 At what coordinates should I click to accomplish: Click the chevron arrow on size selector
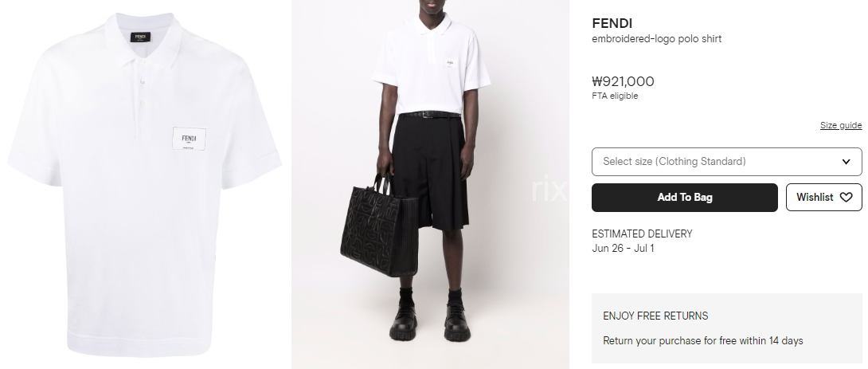846,162
